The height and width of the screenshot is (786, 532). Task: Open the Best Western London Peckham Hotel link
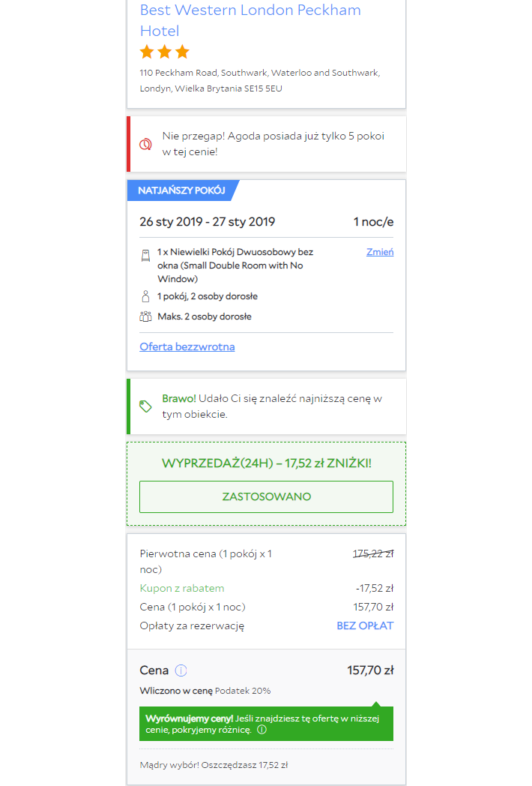pyautogui.click(x=250, y=20)
